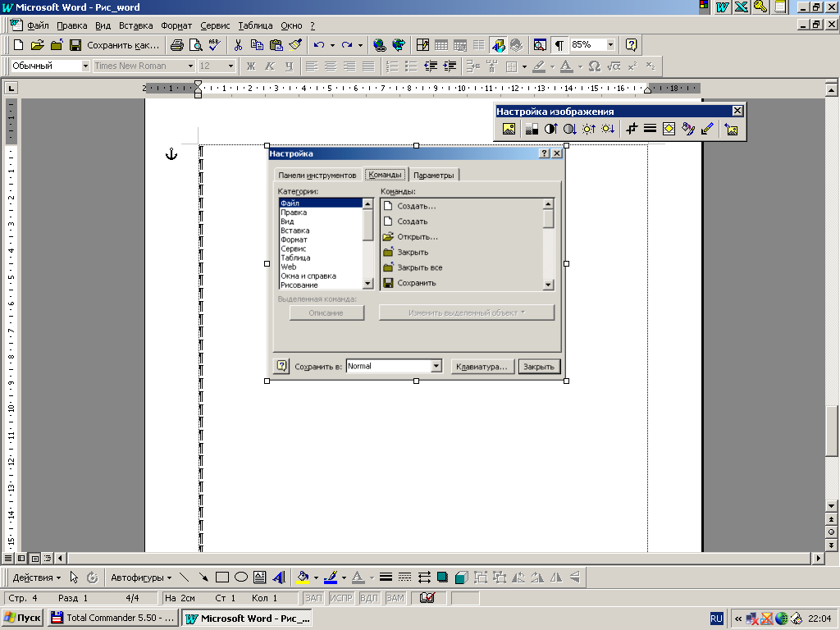Open Print Preview
The height and width of the screenshot is (630, 840).
click(x=195, y=45)
